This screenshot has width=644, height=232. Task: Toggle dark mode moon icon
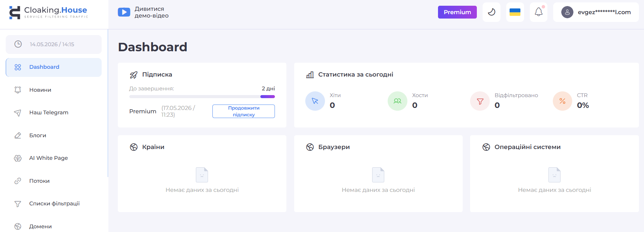(x=491, y=12)
